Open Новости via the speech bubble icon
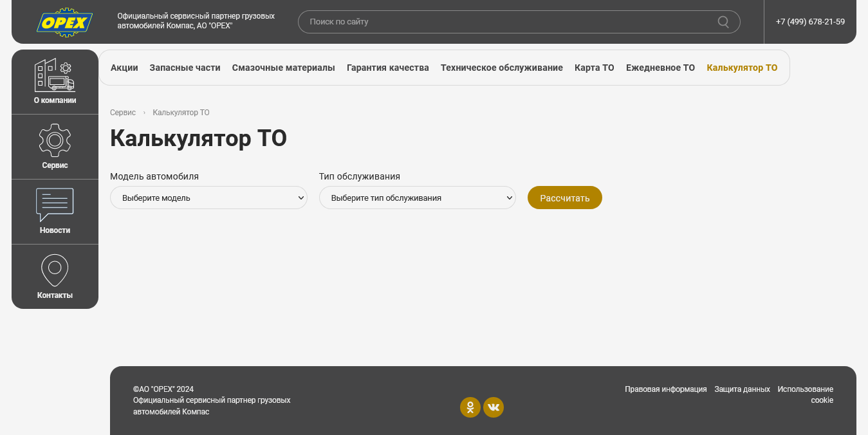This screenshot has width=868, height=435. click(55, 206)
